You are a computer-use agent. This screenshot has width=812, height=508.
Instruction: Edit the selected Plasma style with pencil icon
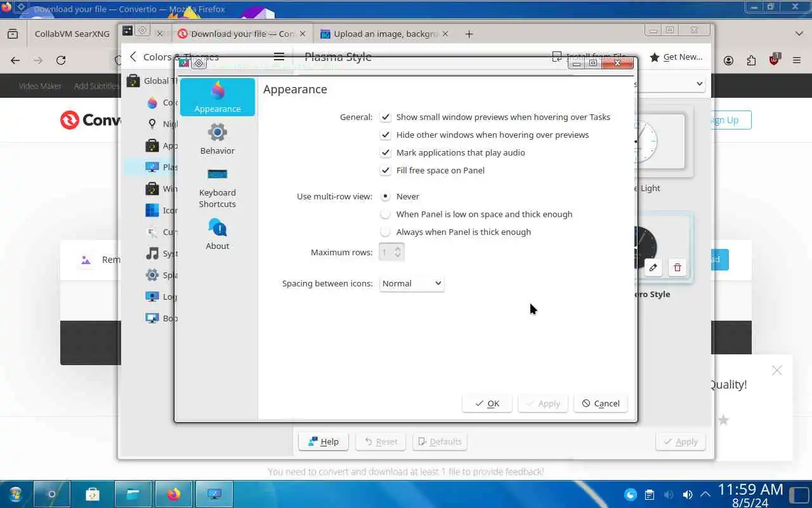(653, 267)
